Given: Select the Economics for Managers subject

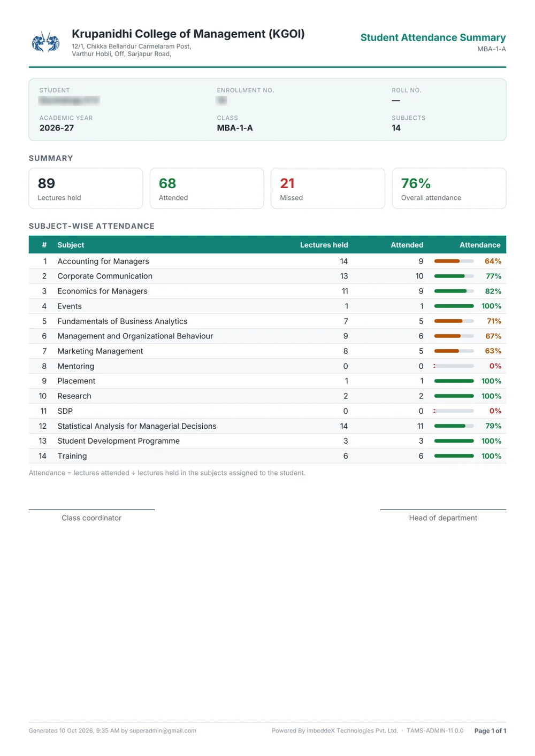Looking at the screenshot, I should pyautogui.click(x=102, y=291).
